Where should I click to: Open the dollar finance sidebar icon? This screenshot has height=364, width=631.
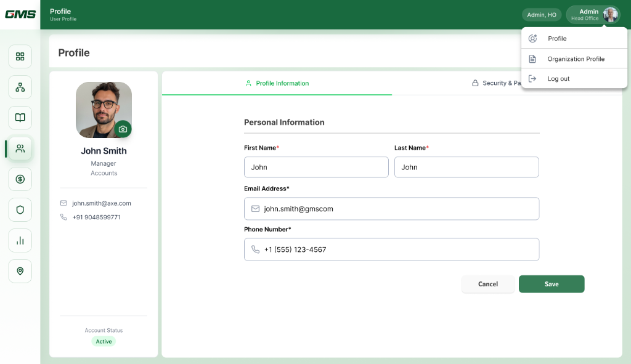coord(20,179)
